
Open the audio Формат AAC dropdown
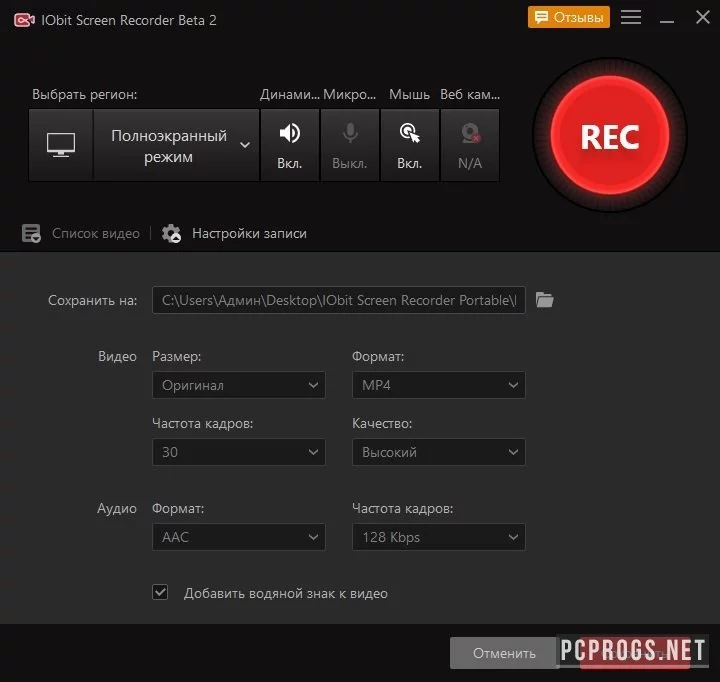click(239, 537)
